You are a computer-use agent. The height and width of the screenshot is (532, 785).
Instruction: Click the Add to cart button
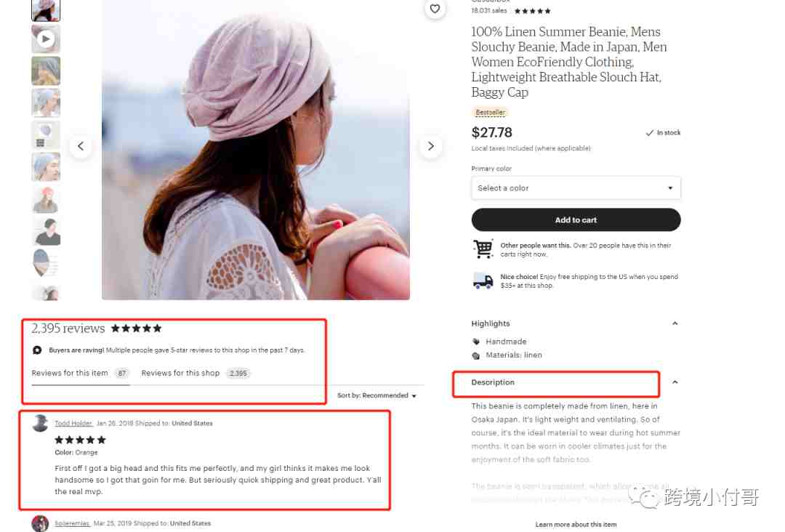point(576,219)
